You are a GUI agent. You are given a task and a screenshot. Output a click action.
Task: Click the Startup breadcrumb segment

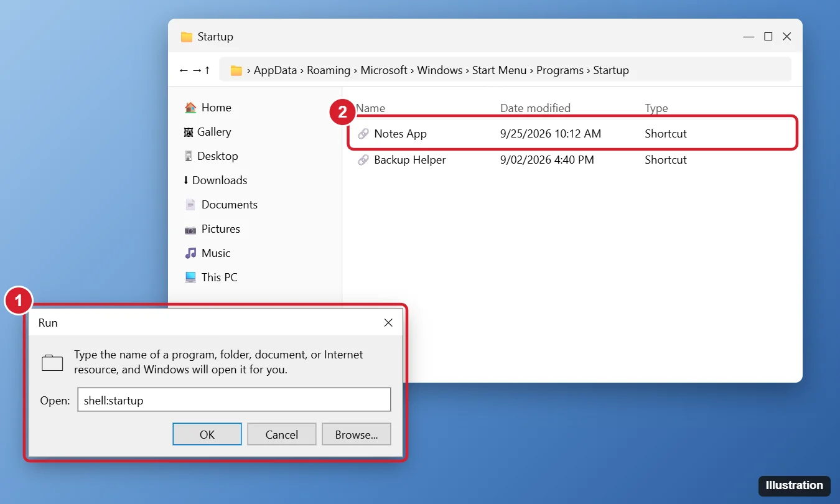coord(611,70)
